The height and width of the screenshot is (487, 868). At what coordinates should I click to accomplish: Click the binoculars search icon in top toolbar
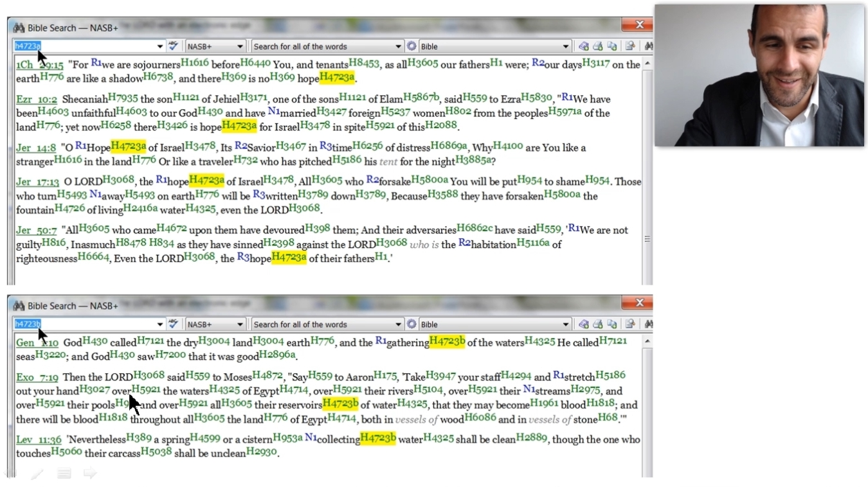648,46
